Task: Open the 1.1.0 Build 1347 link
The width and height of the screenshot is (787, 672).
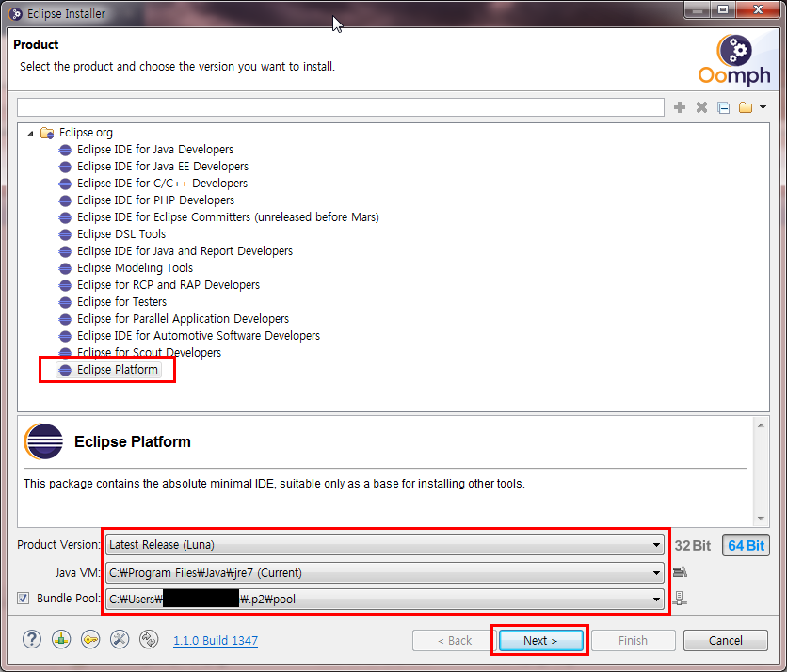Action: coord(216,640)
